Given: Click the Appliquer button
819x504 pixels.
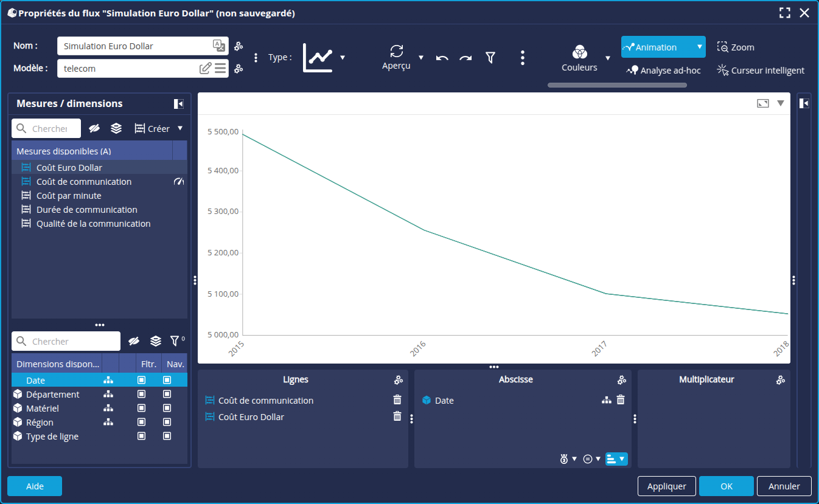Looking at the screenshot, I should 666,486.
